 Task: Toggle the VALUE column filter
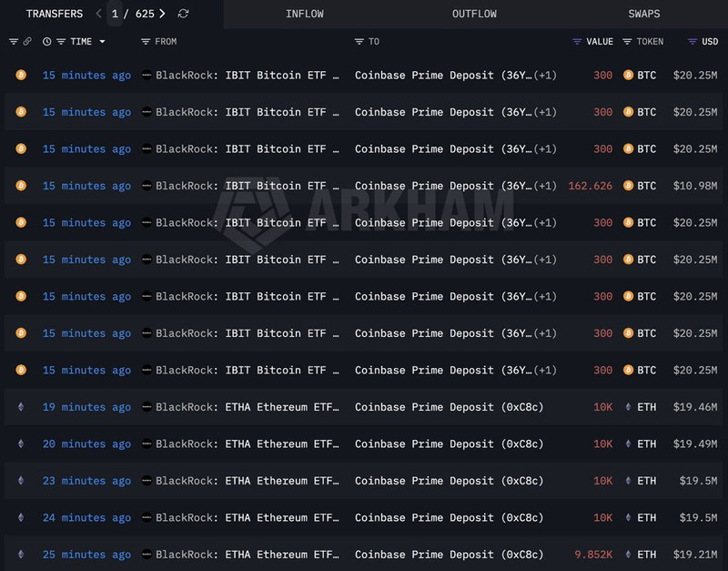(x=577, y=42)
